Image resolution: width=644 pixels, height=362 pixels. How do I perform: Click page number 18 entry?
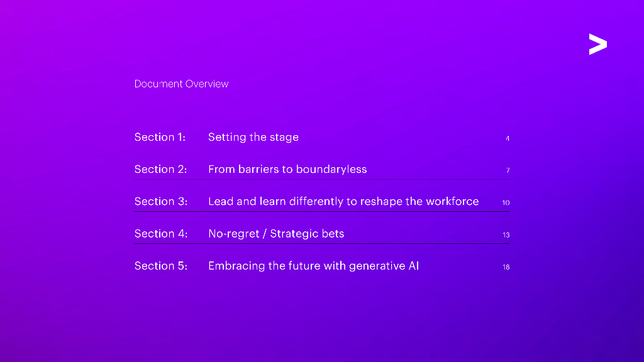[506, 267]
